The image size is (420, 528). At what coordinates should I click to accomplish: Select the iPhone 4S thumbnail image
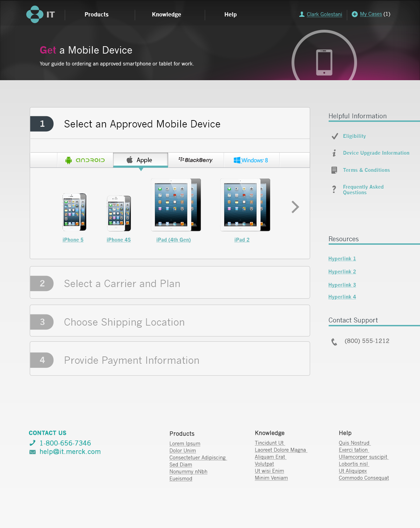click(x=119, y=213)
